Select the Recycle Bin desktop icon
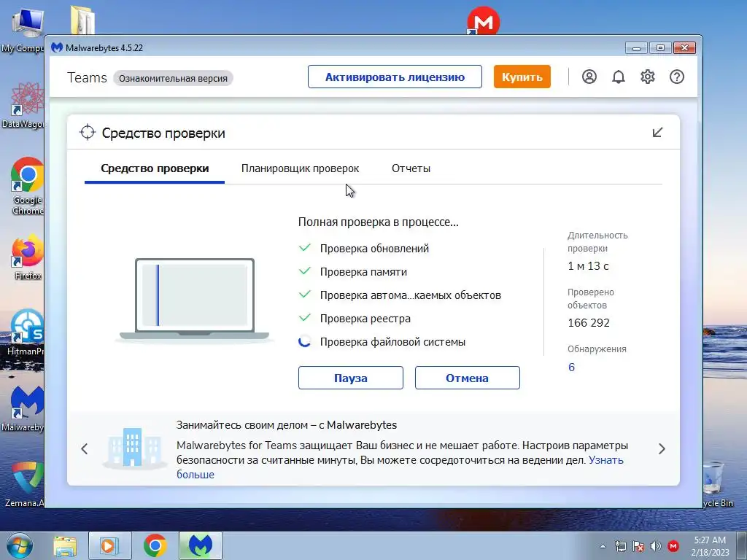 [x=717, y=484]
